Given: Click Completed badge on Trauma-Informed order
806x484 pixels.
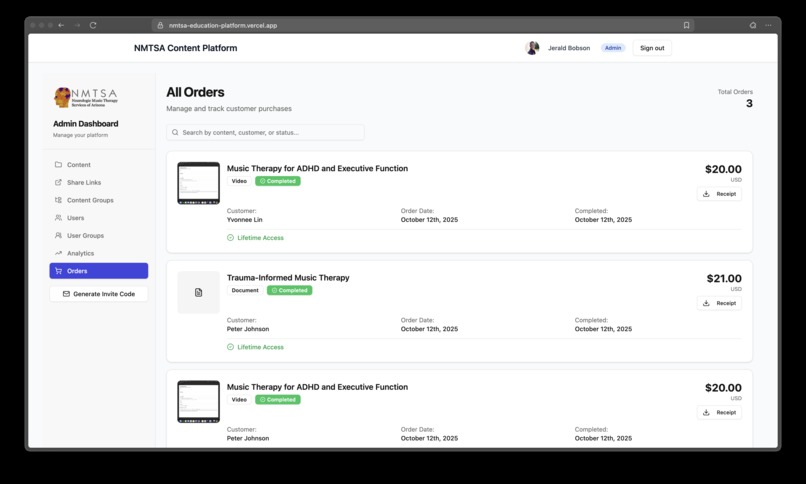Looking at the screenshot, I should click(x=289, y=290).
